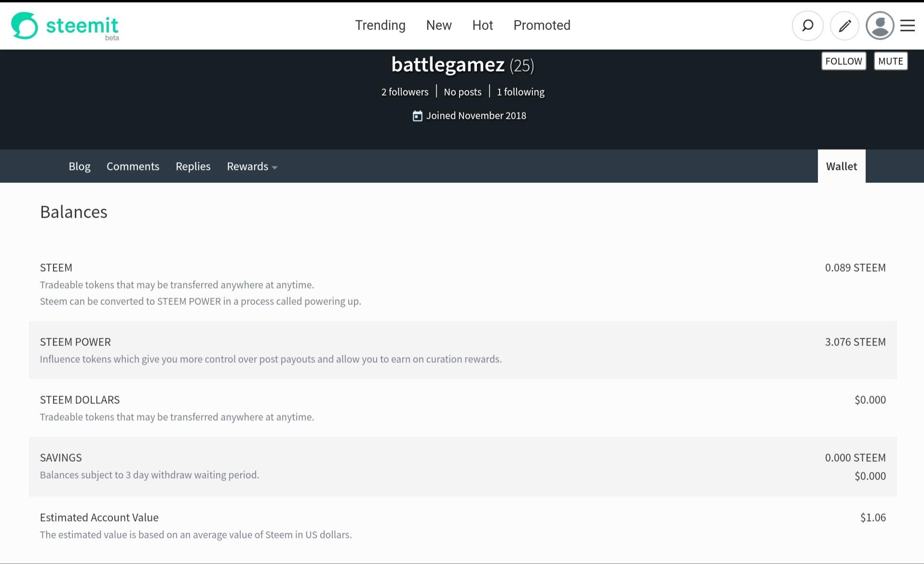The height and width of the screenshot is (564, 924).
Task: Go to the Trending feed
Action: pos(380,25)
